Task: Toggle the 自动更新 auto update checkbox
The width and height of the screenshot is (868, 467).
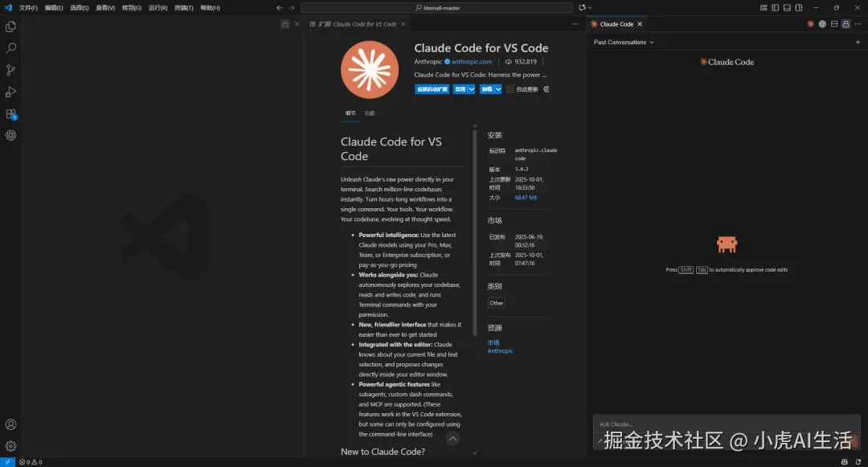Action: [510, 89]
